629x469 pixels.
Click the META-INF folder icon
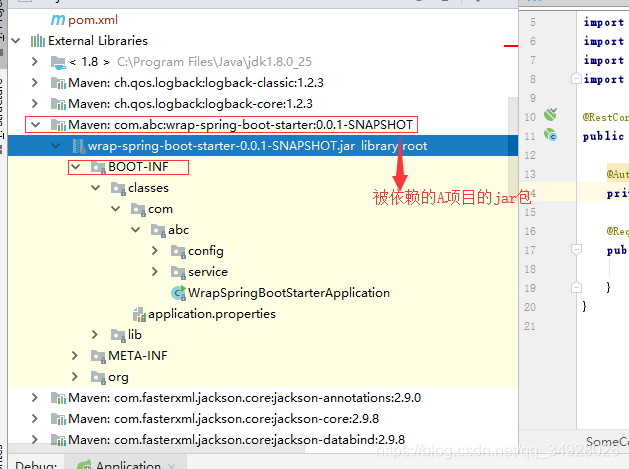[98, 356]
